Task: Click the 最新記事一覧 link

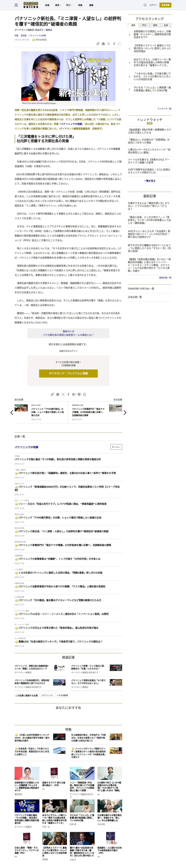Action: pos(165,278)
